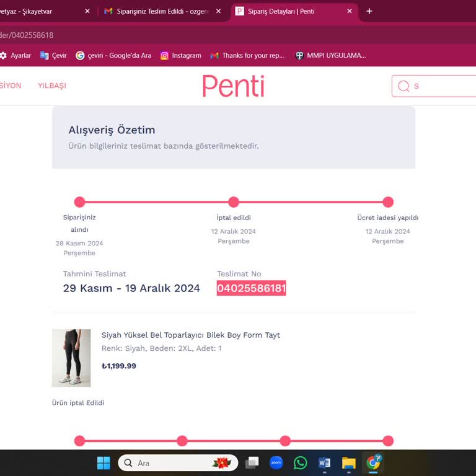This screenshot has height=476, width=476.
Task: Click the Ayarlar gear icon
Action: (x=3, y=56)
